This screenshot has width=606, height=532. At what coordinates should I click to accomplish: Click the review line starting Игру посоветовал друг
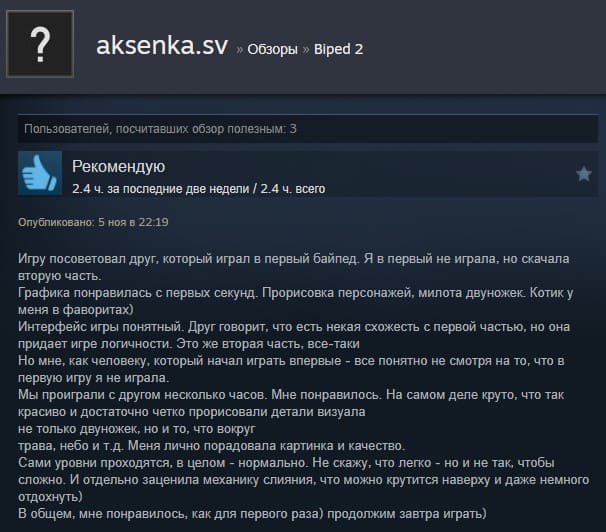coord(294,258)
